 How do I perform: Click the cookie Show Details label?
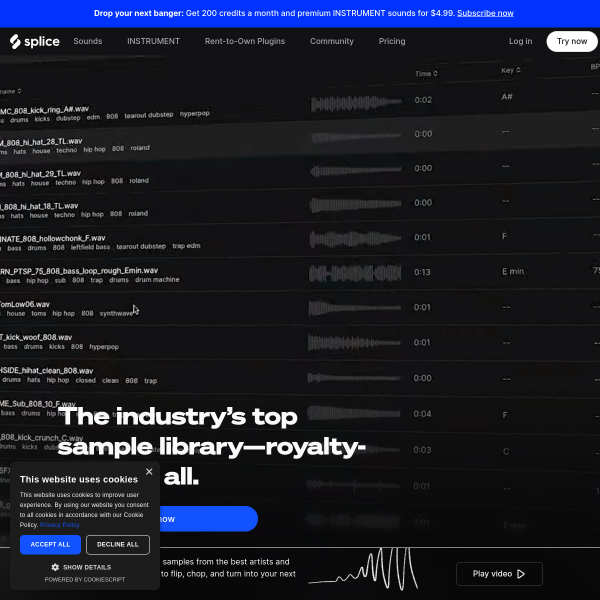87,567
